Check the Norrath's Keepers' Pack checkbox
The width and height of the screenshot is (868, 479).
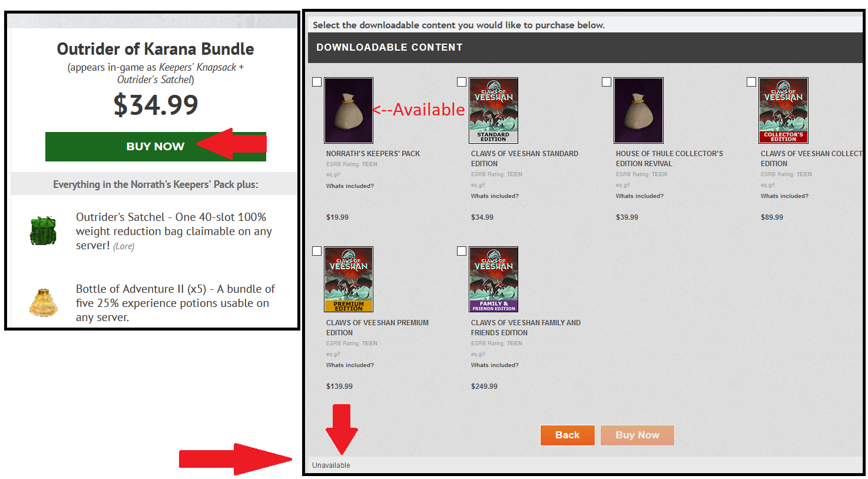tap(317, 82)
